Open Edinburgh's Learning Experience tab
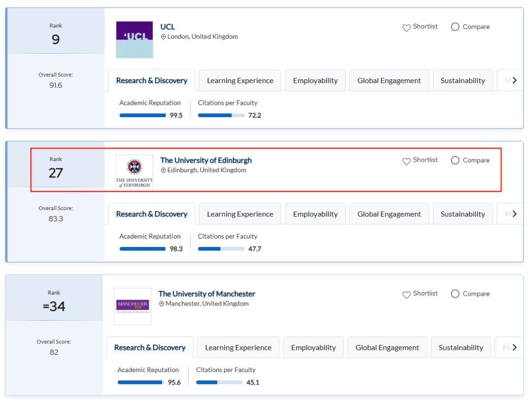This screenshot has height=401, width=532. [x=240, y=214]
